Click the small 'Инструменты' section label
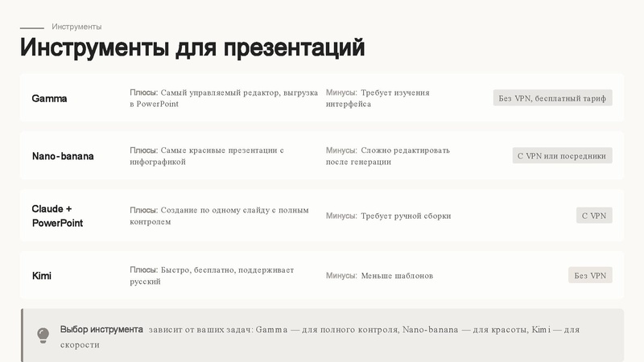644x362 pixels. point(76,27)
